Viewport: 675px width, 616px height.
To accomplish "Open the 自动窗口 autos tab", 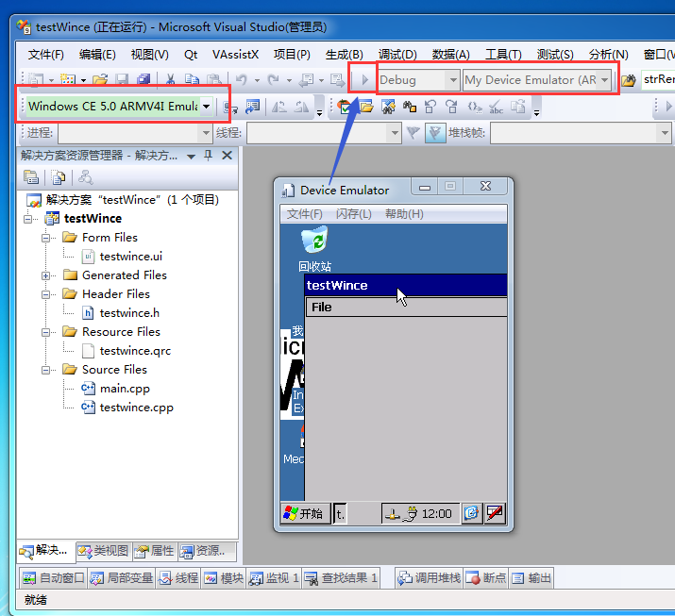I will (x=54, y=578).
